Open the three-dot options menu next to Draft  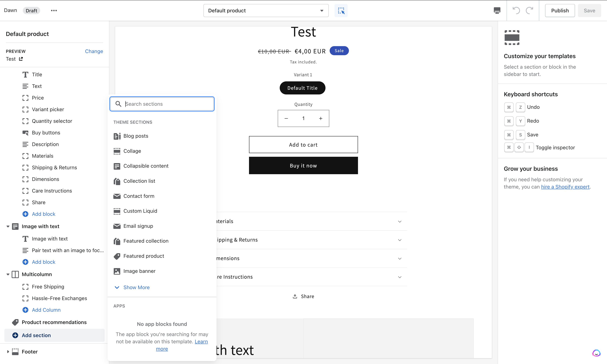(x=54, y=10)
